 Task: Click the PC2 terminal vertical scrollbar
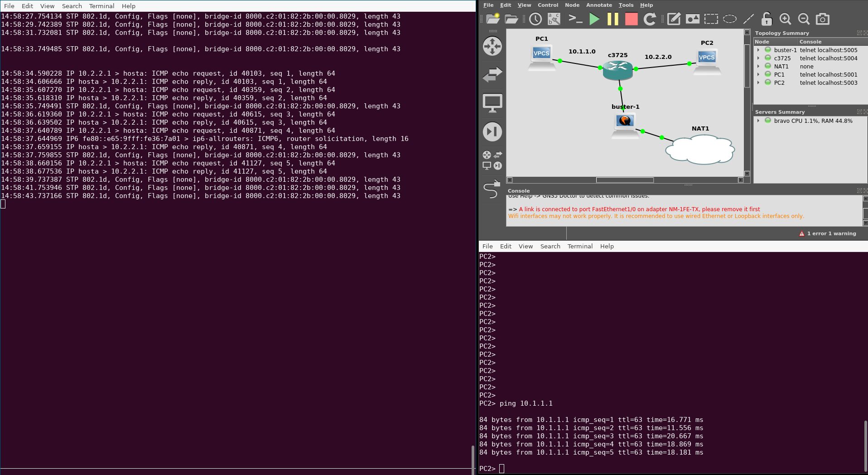[x=865, y=446]
